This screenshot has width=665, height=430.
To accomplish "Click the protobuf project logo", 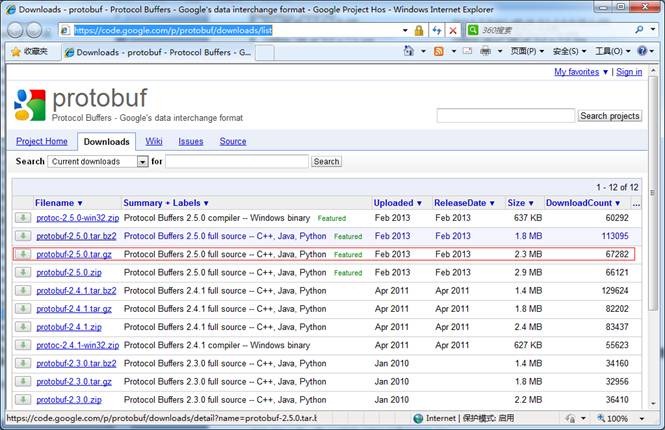I will coord(30,105).
